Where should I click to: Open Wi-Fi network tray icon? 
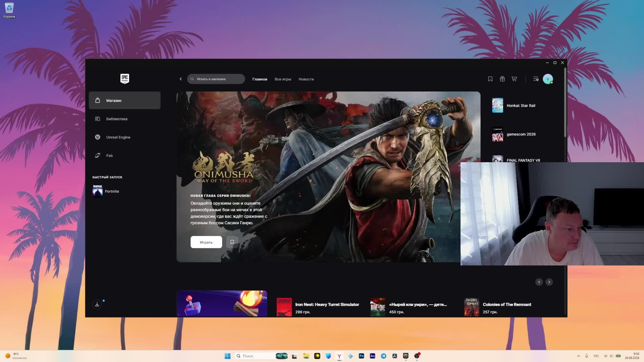pyautogui.click(x=606, y=356)
